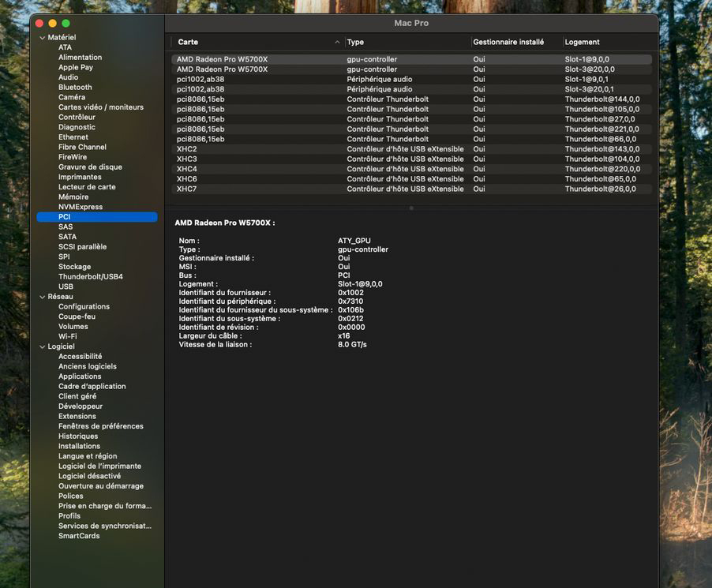Select Contrôleur in the sidebar
Screen dimensions: 712x588
click(77, 117)
